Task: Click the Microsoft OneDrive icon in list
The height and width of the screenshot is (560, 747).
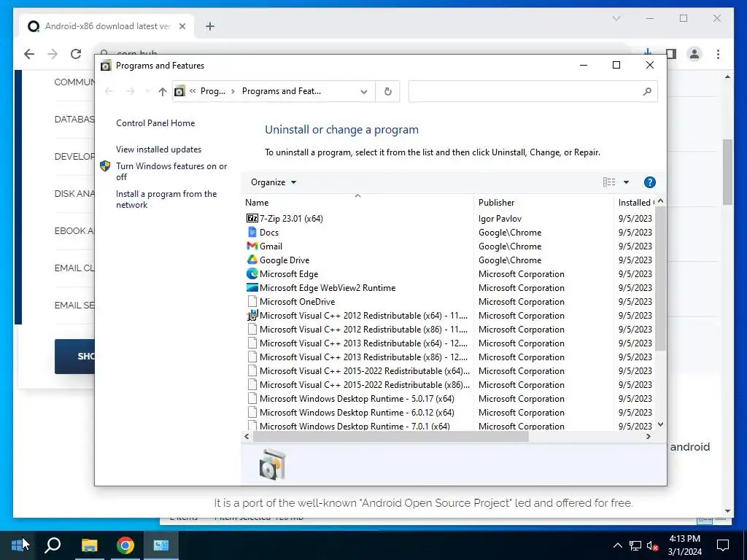Action: (x=252, y=301)
